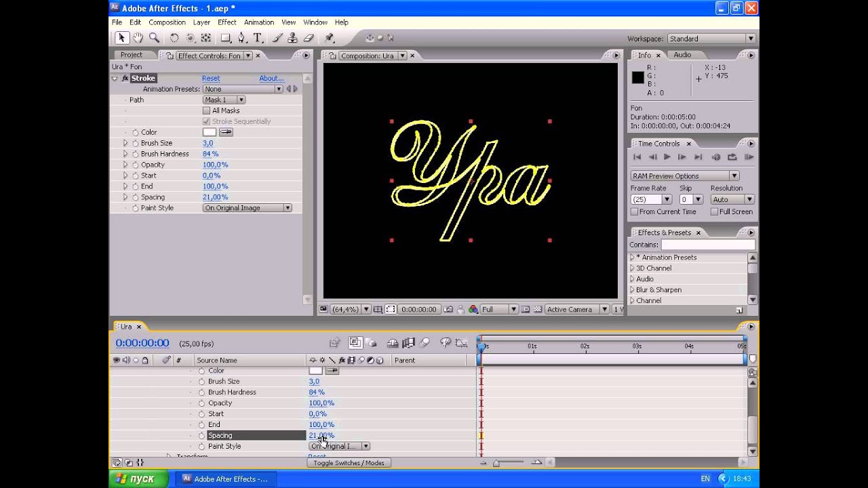
Task: Select the Pen tool
Action: pyautogui.click(x=241, y=38)
